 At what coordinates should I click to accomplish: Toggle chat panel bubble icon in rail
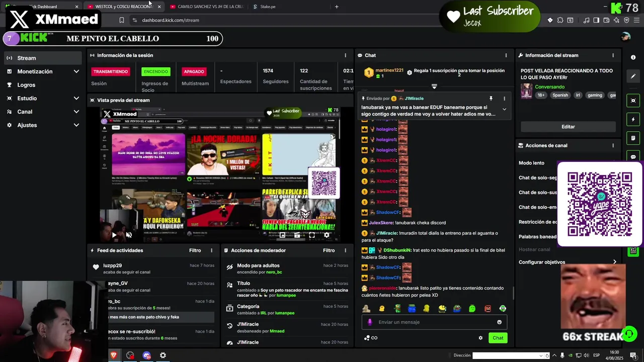point(633,157)
